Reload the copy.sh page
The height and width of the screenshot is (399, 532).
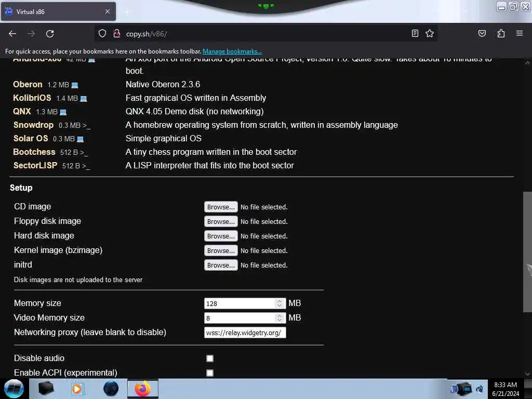coord(50,34)
